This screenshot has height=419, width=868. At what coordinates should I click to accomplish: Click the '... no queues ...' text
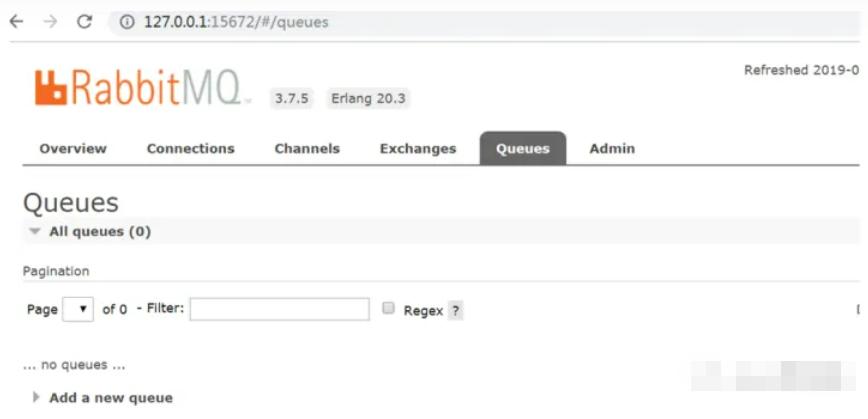[74, 365]
